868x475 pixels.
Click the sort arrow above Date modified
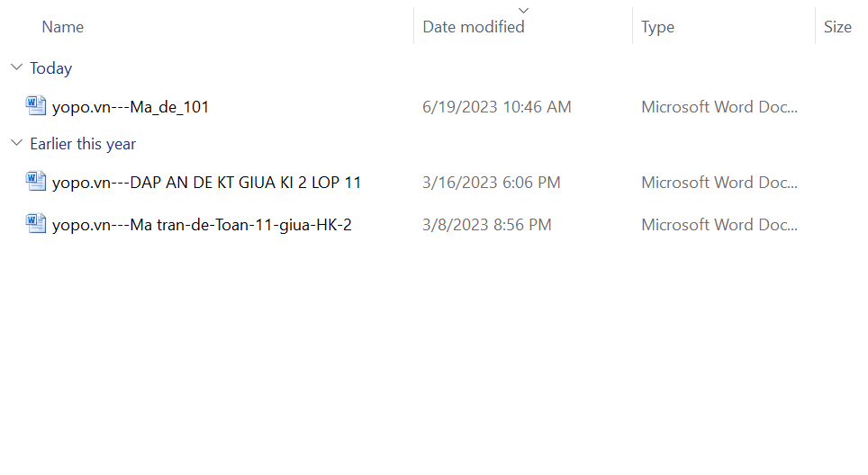pyautogui.click(x=523, y=10)
